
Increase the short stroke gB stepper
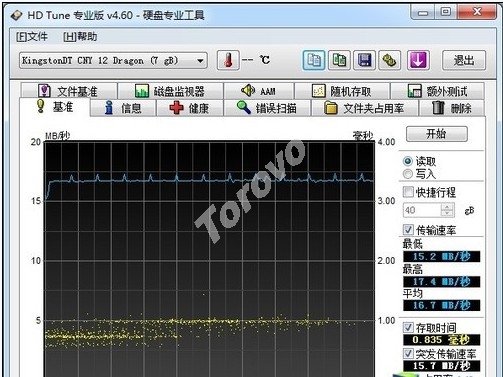click(x=447, y=207)
